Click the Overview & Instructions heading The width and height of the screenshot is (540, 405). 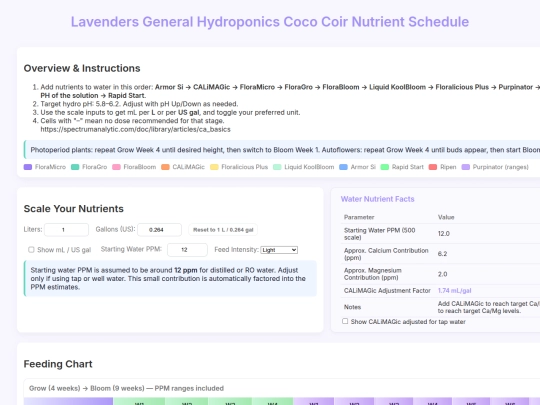(82, 68)
